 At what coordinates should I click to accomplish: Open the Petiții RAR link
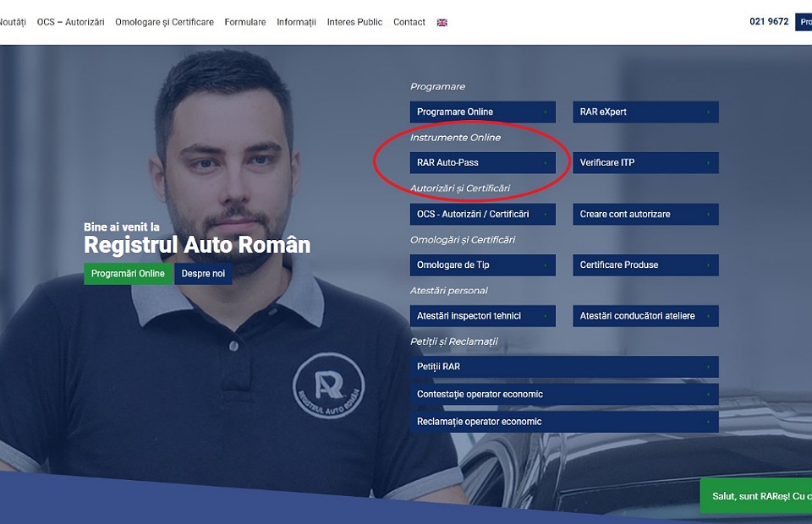tap(564, 367)
